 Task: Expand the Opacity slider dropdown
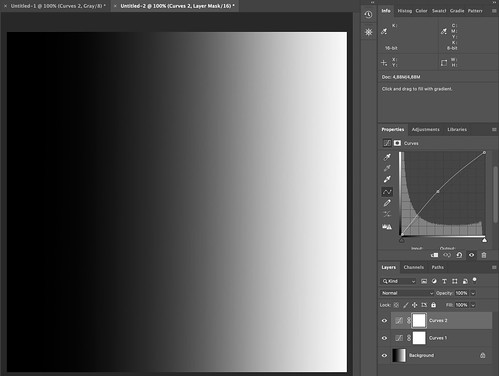[x=473, y=293]
